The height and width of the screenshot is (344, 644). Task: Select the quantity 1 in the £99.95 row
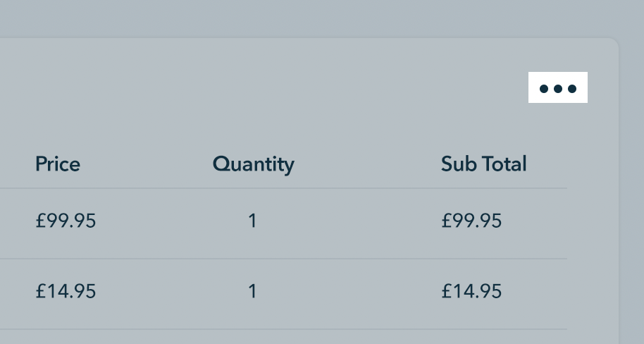[252, 221]
